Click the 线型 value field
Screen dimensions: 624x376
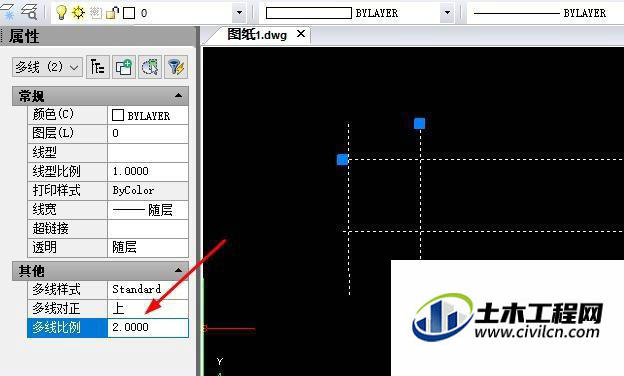click(148, 153)
